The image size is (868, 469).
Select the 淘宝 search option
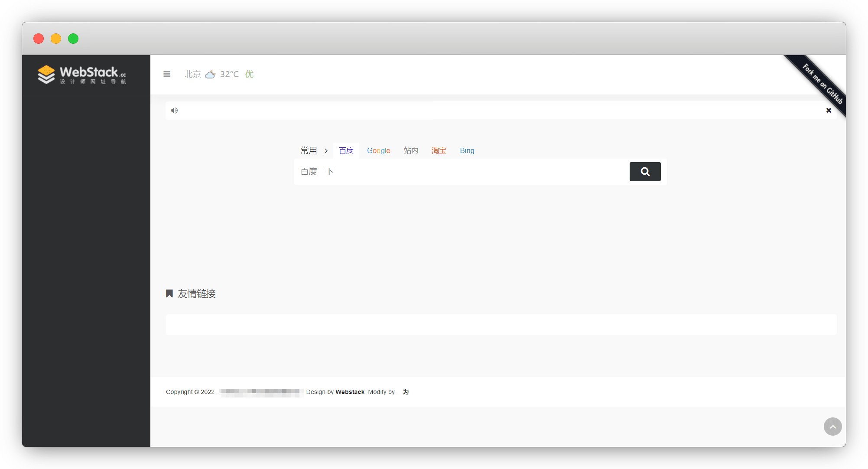(x=439, y=151)
